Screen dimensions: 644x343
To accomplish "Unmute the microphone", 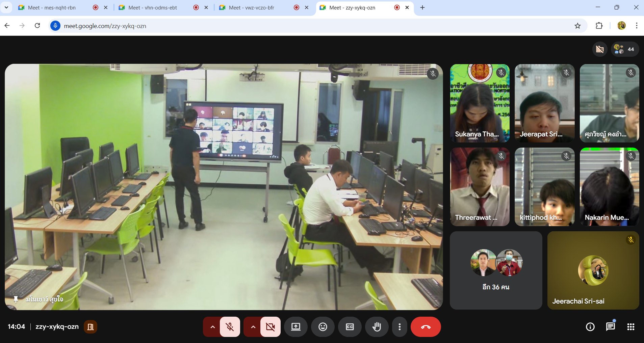I will 230,327.
